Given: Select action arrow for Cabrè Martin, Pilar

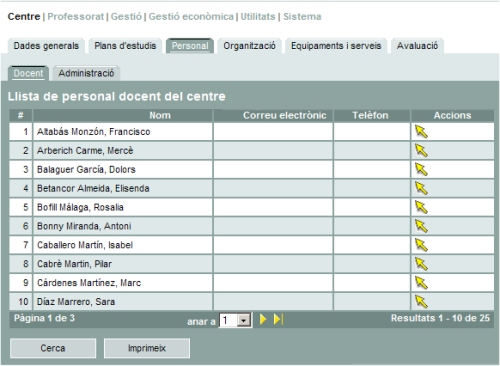Looking at the screenshot, I should click(421, 264).
